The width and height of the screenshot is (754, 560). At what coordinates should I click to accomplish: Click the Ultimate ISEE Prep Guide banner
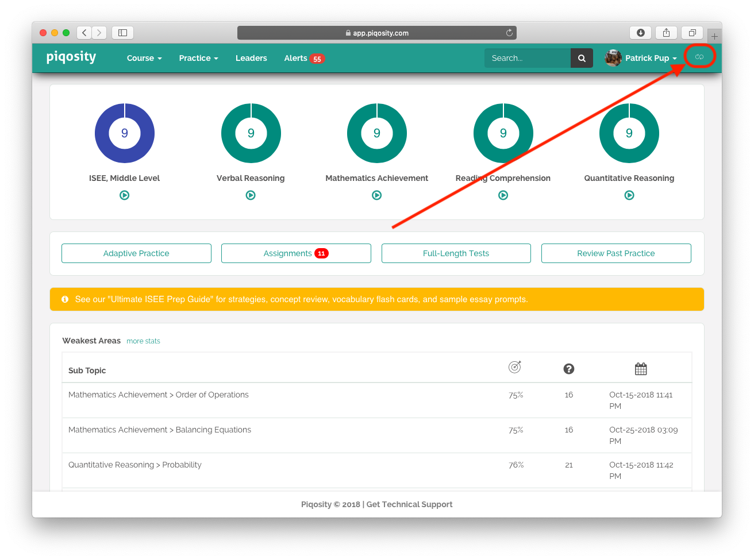[x=377, y=299]
